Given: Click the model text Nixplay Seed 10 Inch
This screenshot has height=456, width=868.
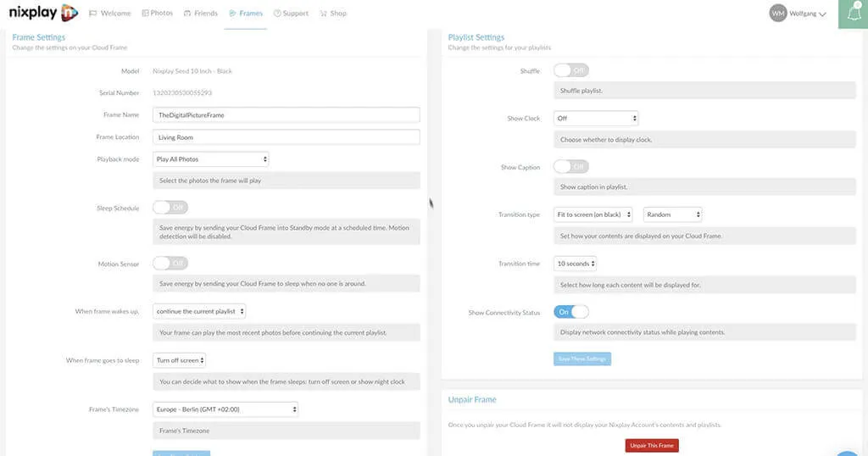Looking at the screenshot, I should point(192,71).
